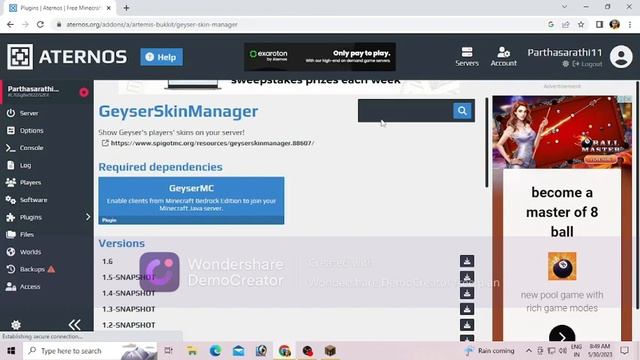Open browser side panel icon

(599, 24)
